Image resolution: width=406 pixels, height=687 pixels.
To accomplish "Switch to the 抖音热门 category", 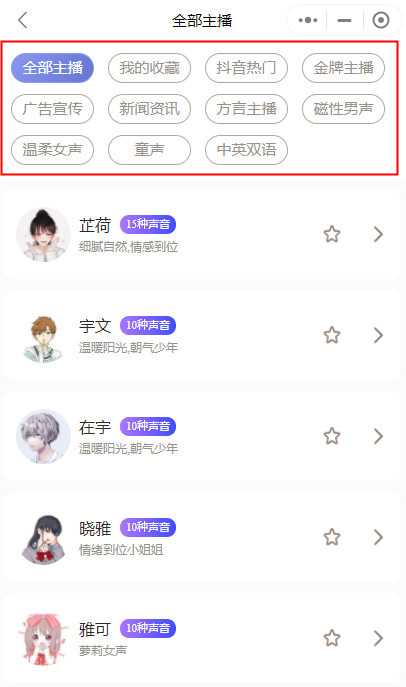I will [246, 68].
